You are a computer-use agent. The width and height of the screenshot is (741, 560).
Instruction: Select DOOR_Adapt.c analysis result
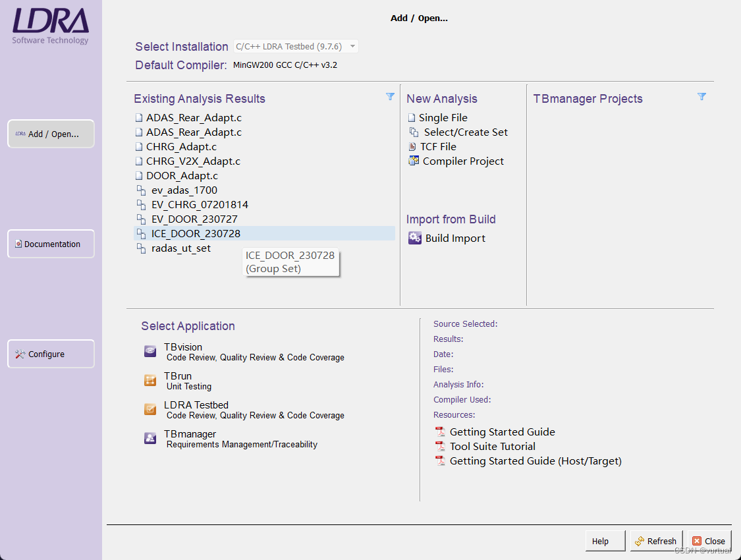[182, 176]
